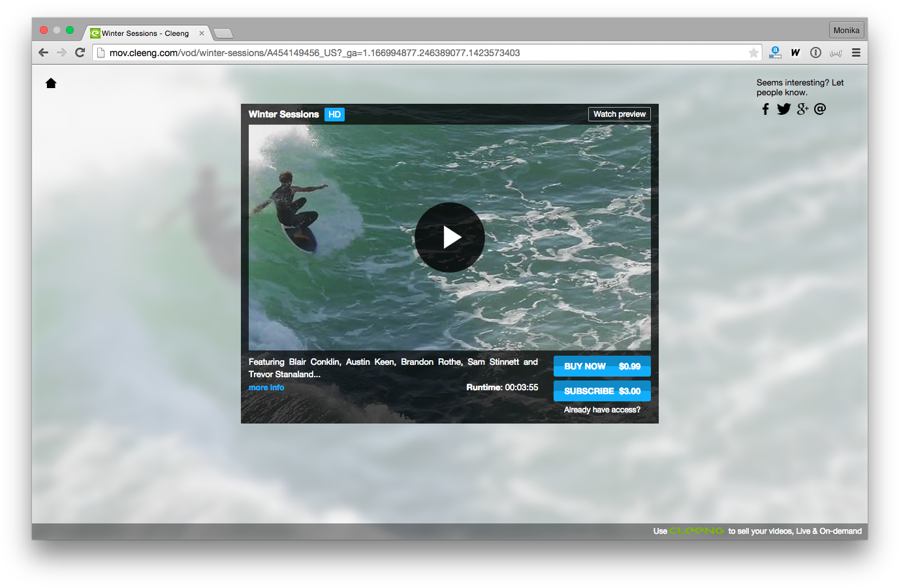Open the 'more info' link

[x=266, y=388]
